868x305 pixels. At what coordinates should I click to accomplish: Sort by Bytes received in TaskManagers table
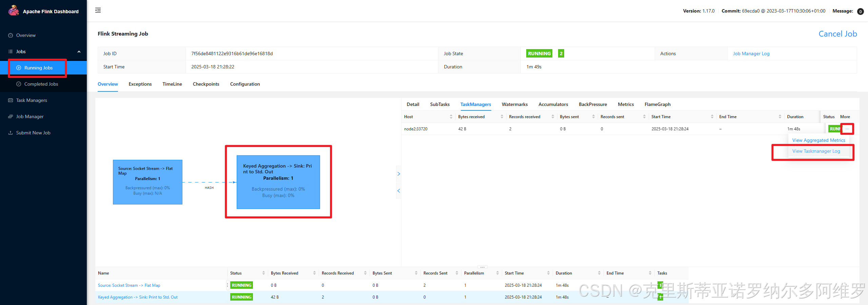[x=502, y=116]
